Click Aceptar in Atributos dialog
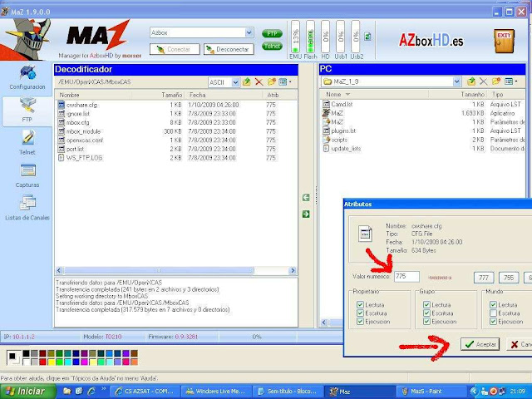Screen dimensions: 532x399 (x=480, y=344)
